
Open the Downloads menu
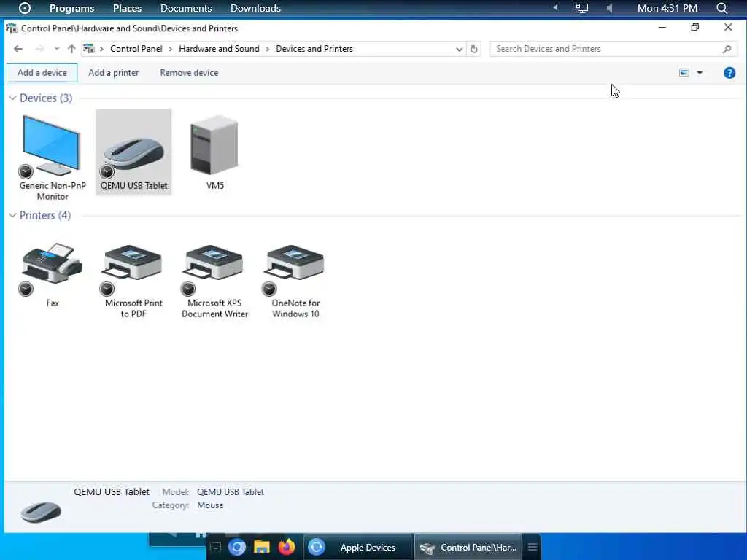coord(255,8)
